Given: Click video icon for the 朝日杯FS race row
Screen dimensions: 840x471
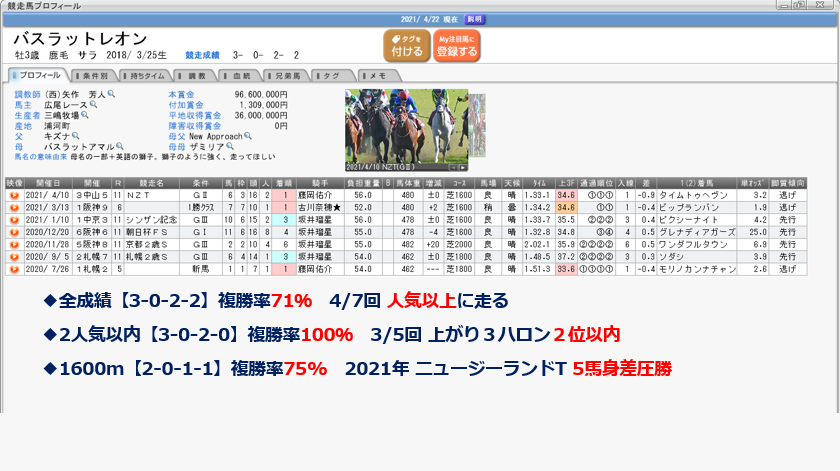Looking at the screenshot, I should coord(14,232).
